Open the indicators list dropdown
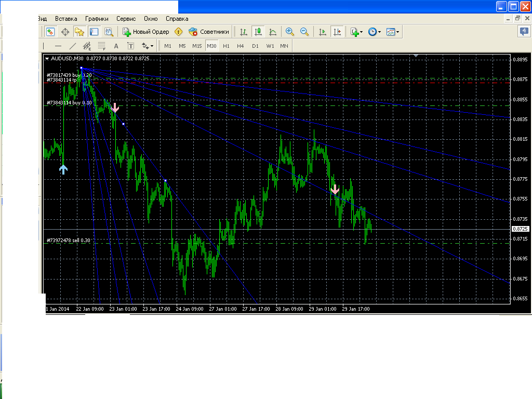Viewport: 532px width, 399px height. 357,32
